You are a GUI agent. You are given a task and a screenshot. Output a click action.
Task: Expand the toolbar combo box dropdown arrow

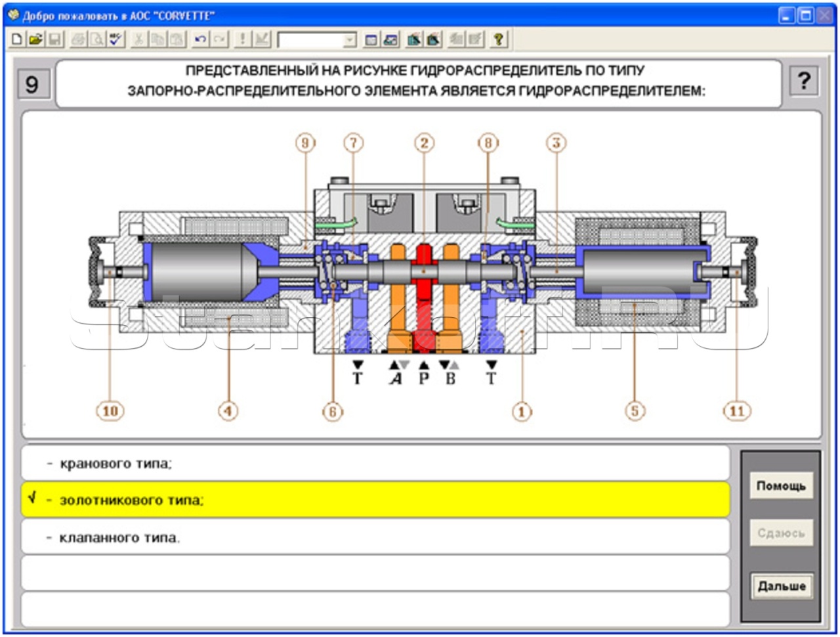[x=350, y=41]
